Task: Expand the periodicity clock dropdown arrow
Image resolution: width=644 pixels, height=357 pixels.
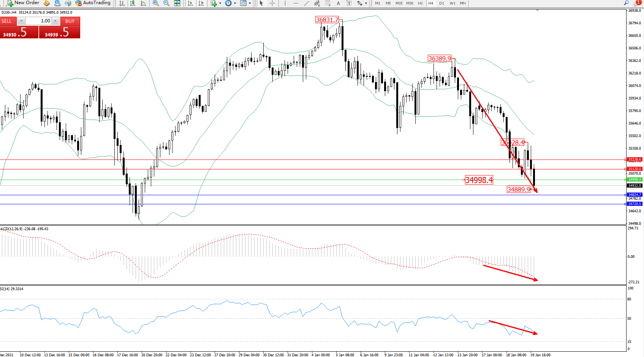Action: (x=235, y=3)
